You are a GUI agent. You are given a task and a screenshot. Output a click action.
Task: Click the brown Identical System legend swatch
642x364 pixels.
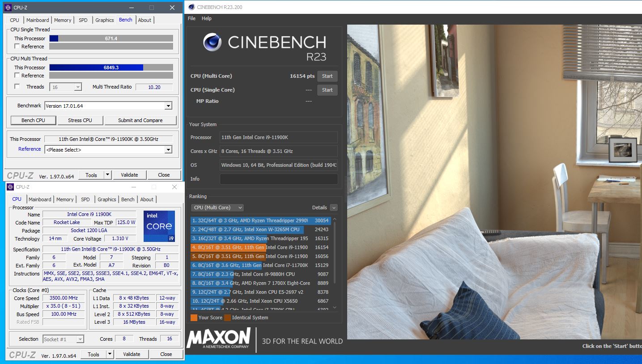[x=227, y=318]
